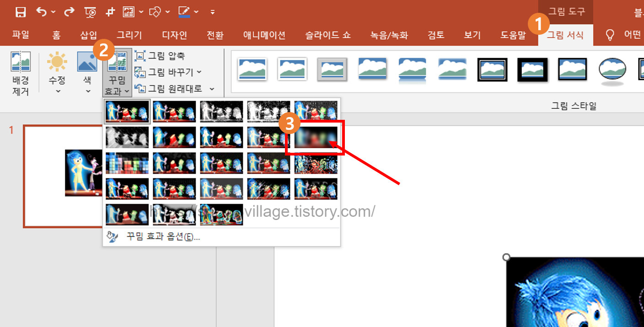Switch to the 디자인 tab
Viewport: 644px width, 327px height.
(x=175, y=35)
